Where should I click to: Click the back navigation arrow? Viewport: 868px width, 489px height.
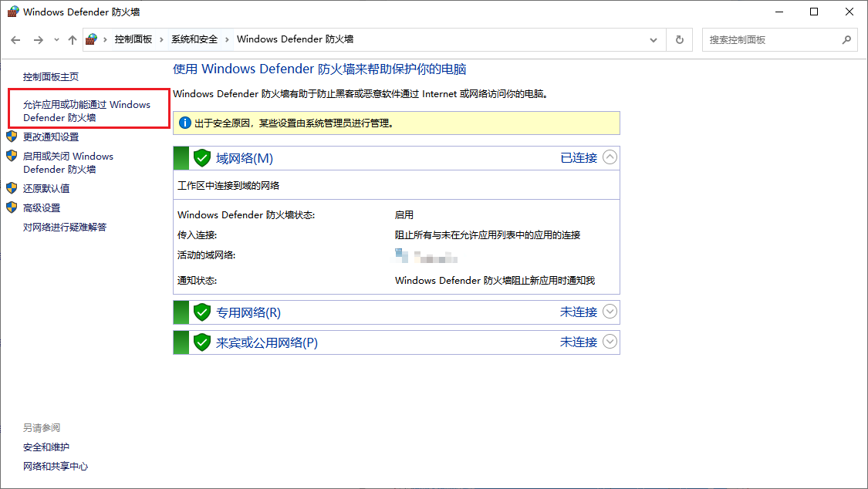15,39
